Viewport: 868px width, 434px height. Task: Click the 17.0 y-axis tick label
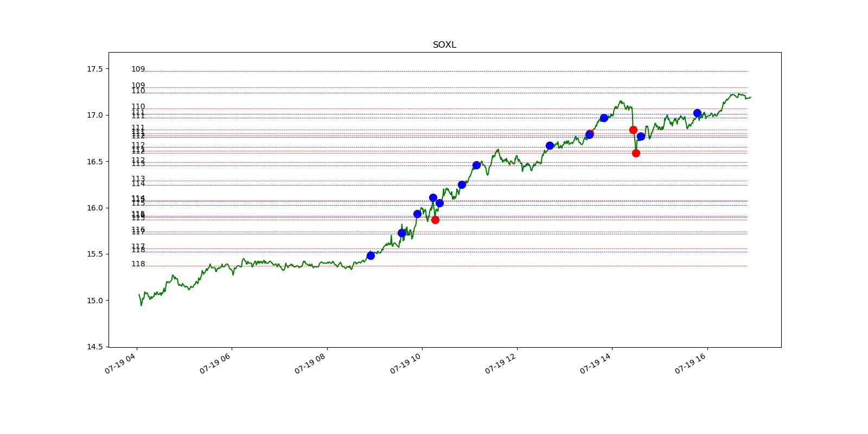pos(94,115)
